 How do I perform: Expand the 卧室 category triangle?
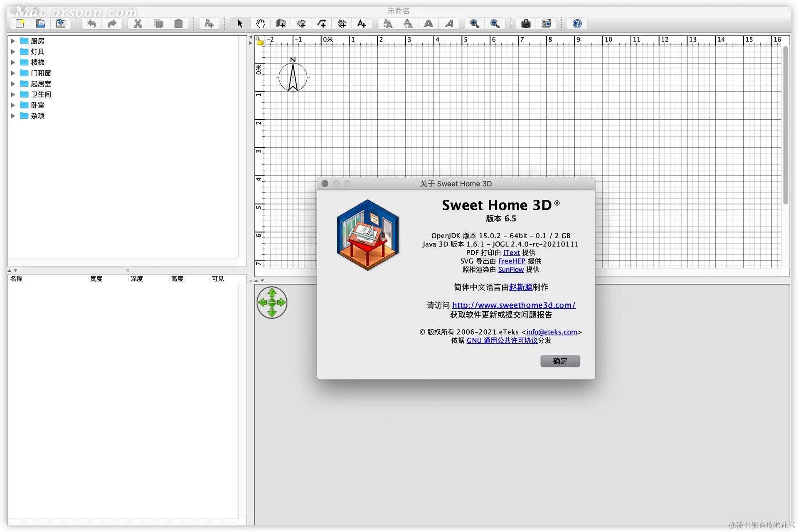(13, 105)
